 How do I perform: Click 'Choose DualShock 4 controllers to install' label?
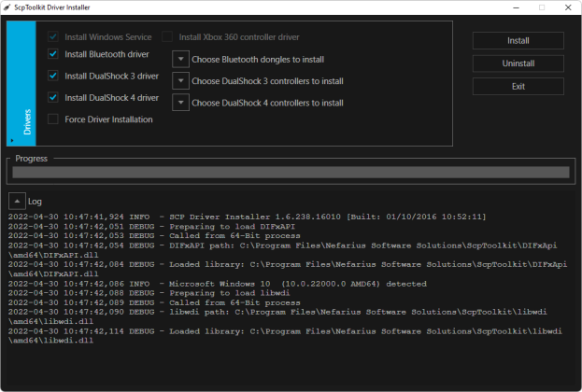267,103
